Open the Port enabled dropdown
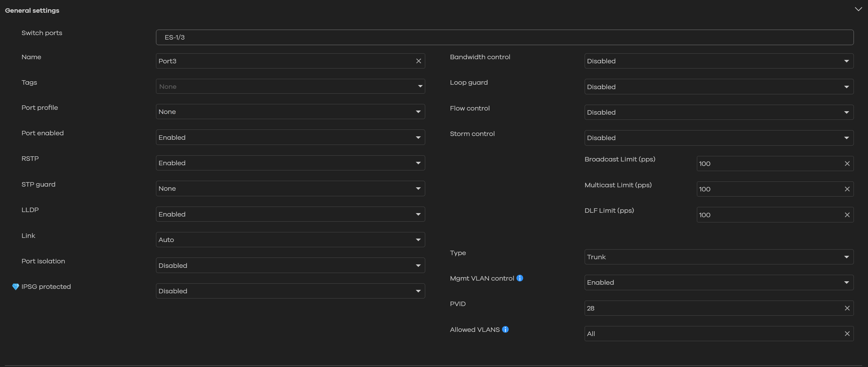The width and height of the screenshot is (868, 367). click(290, 137)
